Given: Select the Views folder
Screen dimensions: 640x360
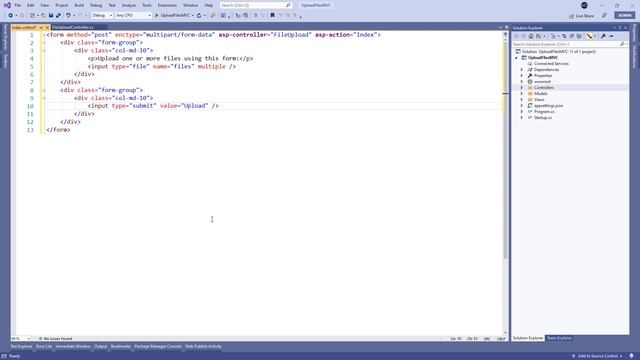Looking at the screenshot, I should coord(539,100).
